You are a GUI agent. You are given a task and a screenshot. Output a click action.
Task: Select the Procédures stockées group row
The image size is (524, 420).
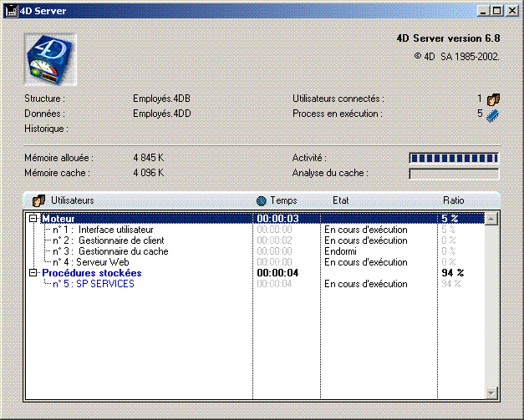[92, 273]
